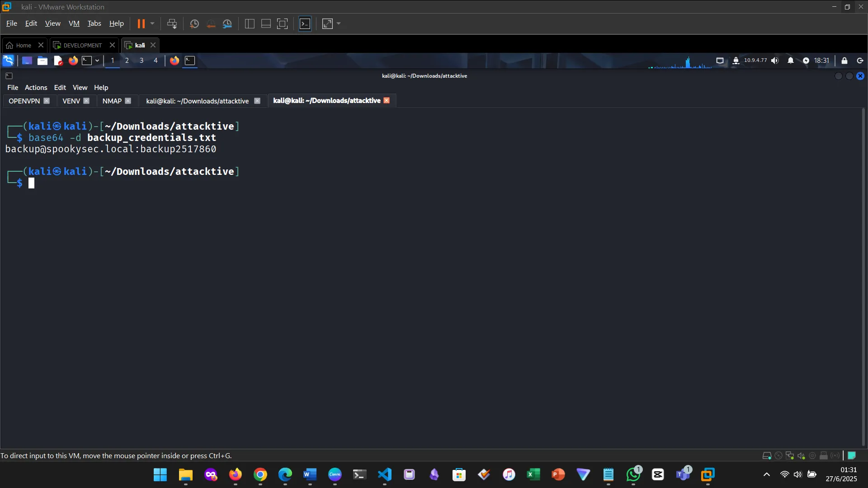This screenshot has height=488, width=868.
Task: Open the text editor panel icon
Action: [x=57, y=60]
